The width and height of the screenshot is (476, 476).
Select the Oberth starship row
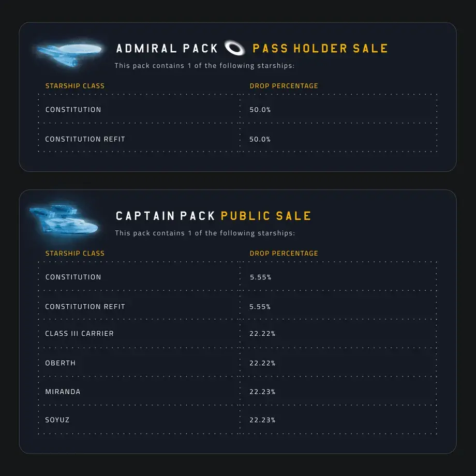61,363
